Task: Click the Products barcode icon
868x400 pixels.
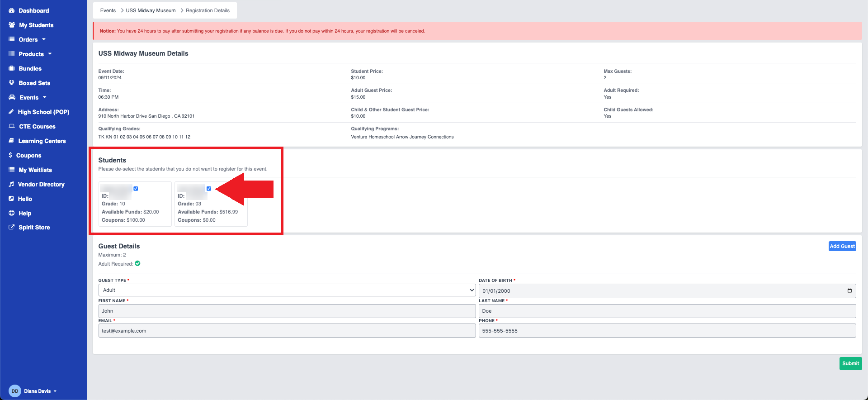Action: 12,54
